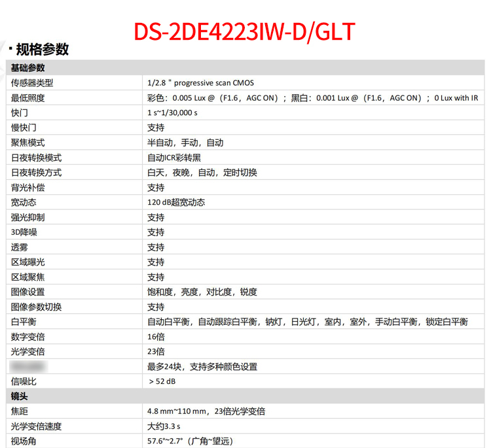491x448 pixels.
Task: Select the value 1/2.8" progressive scan CMOS
Action: [x=200, y=83]
